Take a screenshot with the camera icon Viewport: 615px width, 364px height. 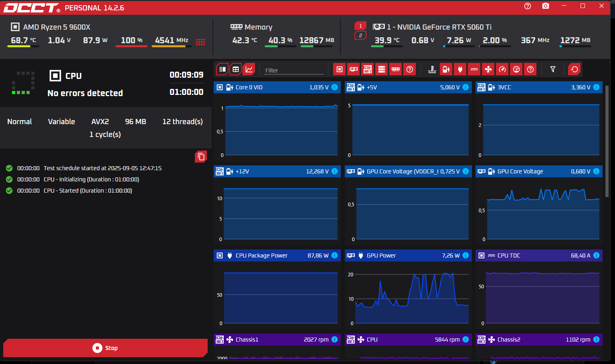tap(546, 6)
